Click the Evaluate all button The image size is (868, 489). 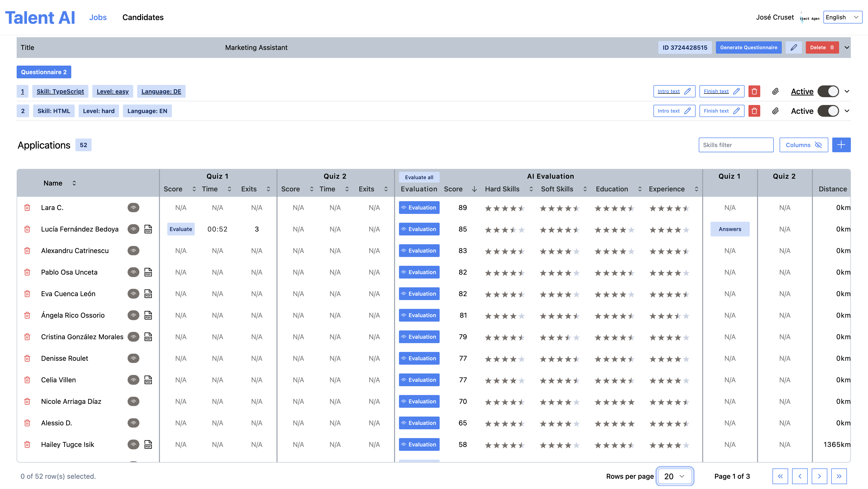point(419,177)
